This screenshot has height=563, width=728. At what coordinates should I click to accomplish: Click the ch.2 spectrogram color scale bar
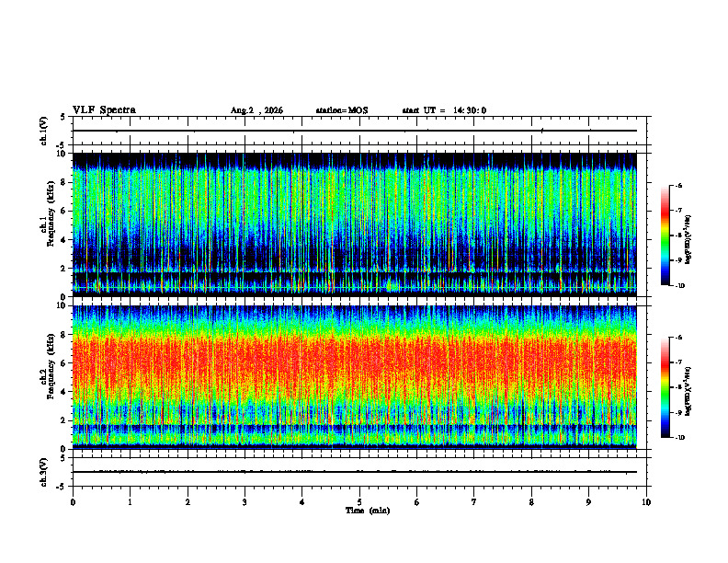coord(665,387)
